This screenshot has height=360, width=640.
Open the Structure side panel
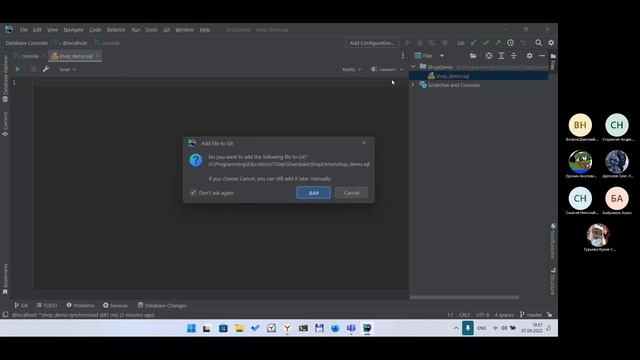(x=553, y=281)
